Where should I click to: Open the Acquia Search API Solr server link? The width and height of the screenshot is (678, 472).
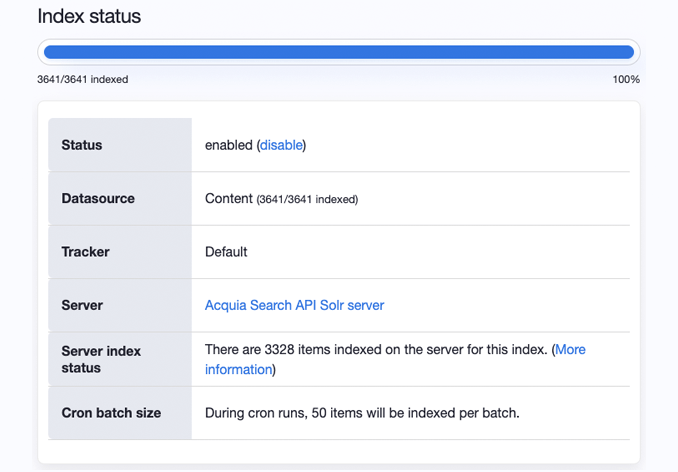[294, 305]
